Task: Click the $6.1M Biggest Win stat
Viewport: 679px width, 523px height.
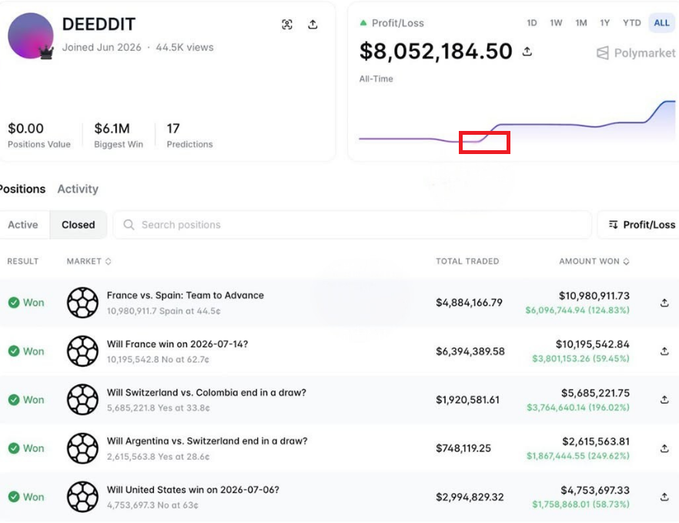Action: click(x=118, y=135)
